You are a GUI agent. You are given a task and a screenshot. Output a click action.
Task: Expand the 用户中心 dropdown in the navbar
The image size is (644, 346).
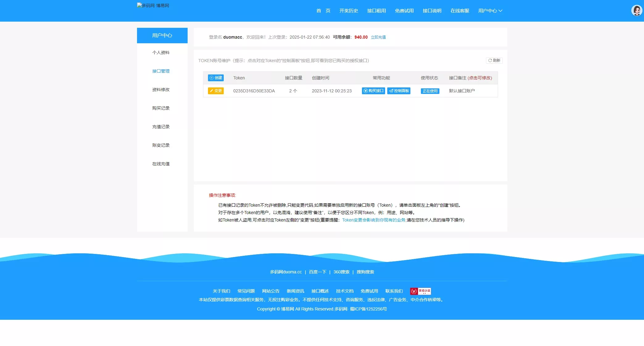point(489,11)
